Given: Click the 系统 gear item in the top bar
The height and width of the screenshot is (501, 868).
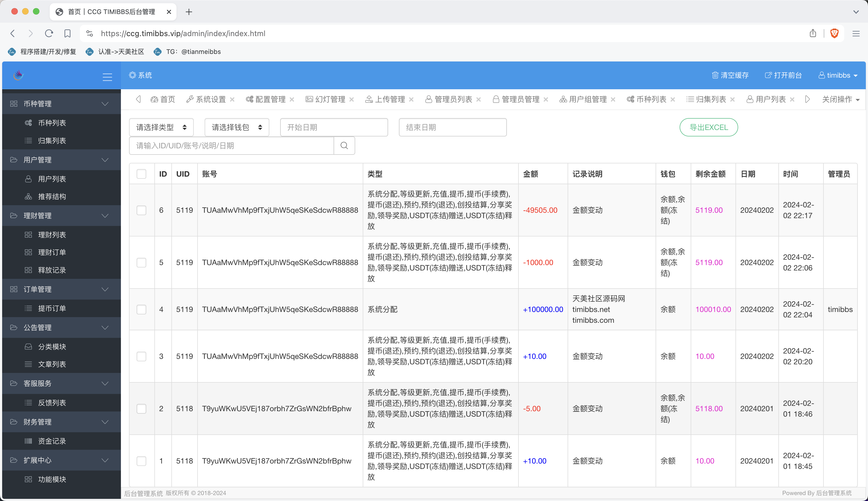Looking at the screenshot, I should pos(140,75).
